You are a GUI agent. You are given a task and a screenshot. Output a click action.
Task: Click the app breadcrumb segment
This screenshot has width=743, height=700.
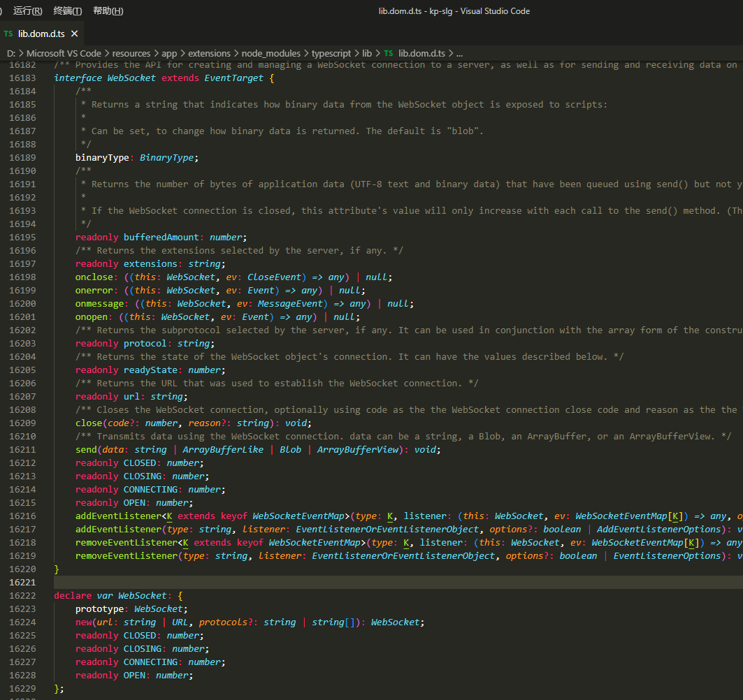[x=169, y=53]
